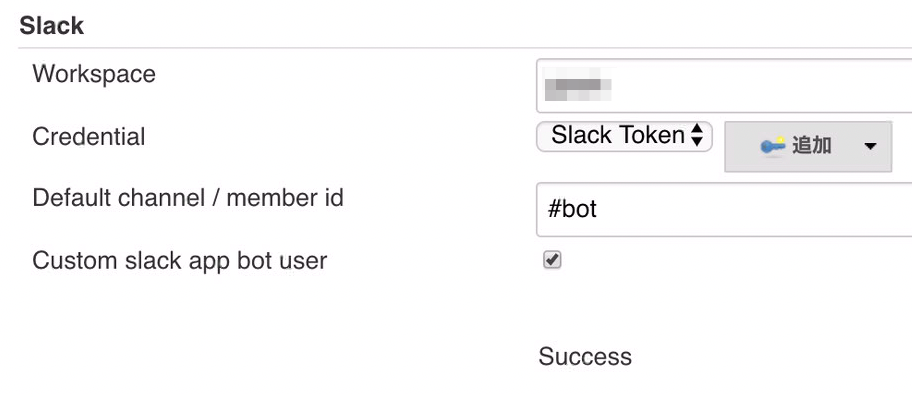Click into the #bot default channel field
912x394 pixels.
pos(724,210)
